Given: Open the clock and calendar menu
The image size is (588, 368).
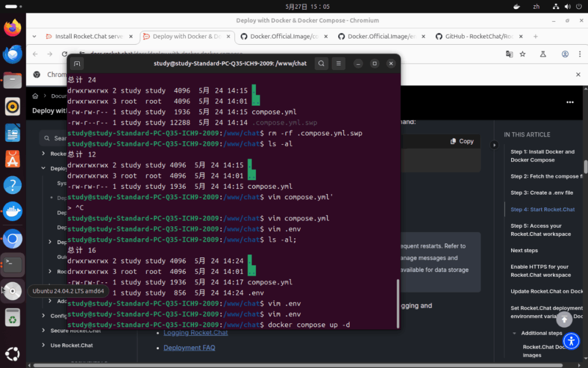Looking at the screenshot, I should (307, 7).
